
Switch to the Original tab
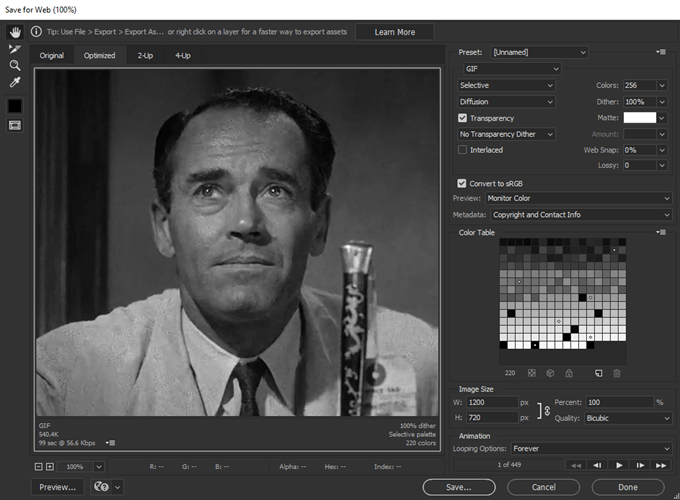pyautogui.click(x=52, y=56)
